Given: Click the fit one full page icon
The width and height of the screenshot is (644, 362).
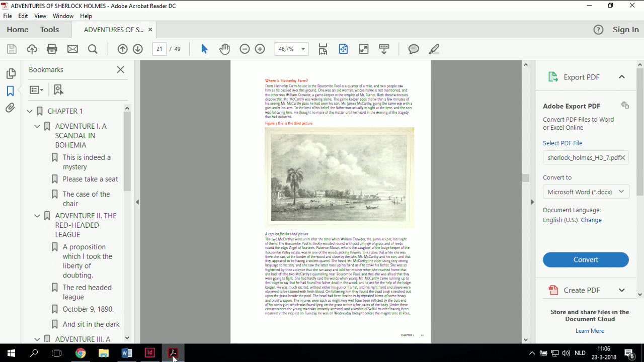Looking at the screenshot, I should (x=343, y=49).
